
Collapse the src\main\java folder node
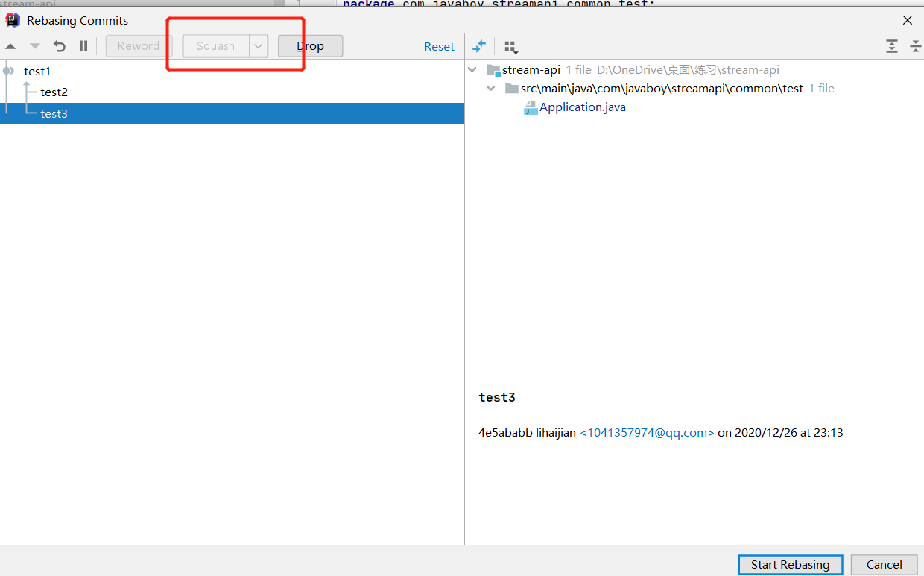[490, 88]
